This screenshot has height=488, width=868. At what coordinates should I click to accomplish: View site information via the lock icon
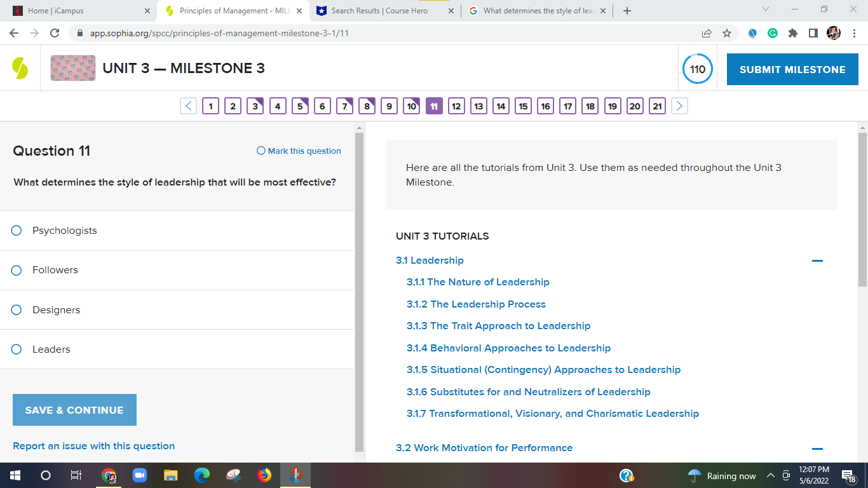pyautogui.click(x=80, y=33)
